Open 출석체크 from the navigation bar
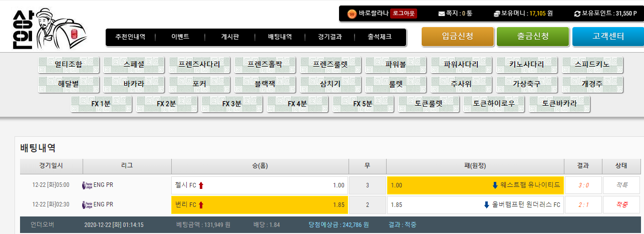This screenshot has height=234, width=644. (380, 37)
